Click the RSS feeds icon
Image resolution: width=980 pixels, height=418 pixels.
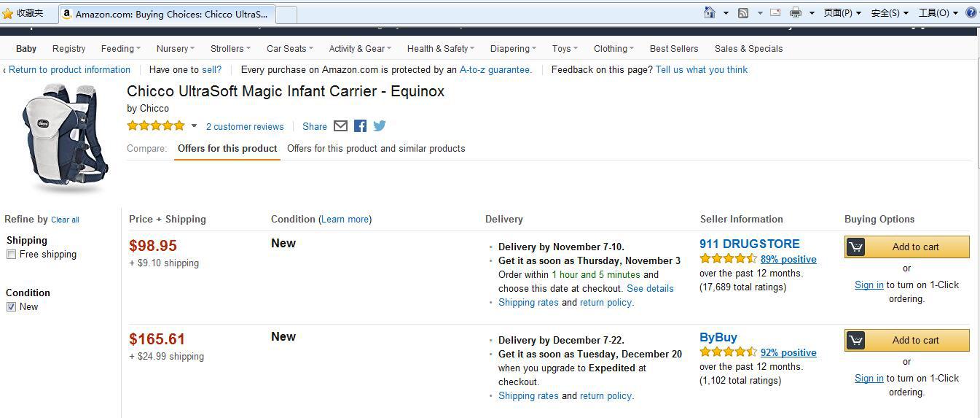tap(743, 12)
